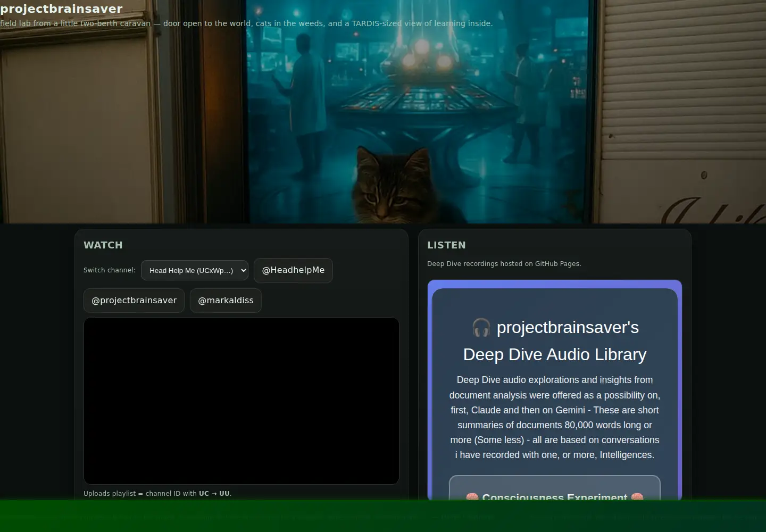766x532 pixels.
Task: Click the LISTEN panel heading
Action: 446,245
